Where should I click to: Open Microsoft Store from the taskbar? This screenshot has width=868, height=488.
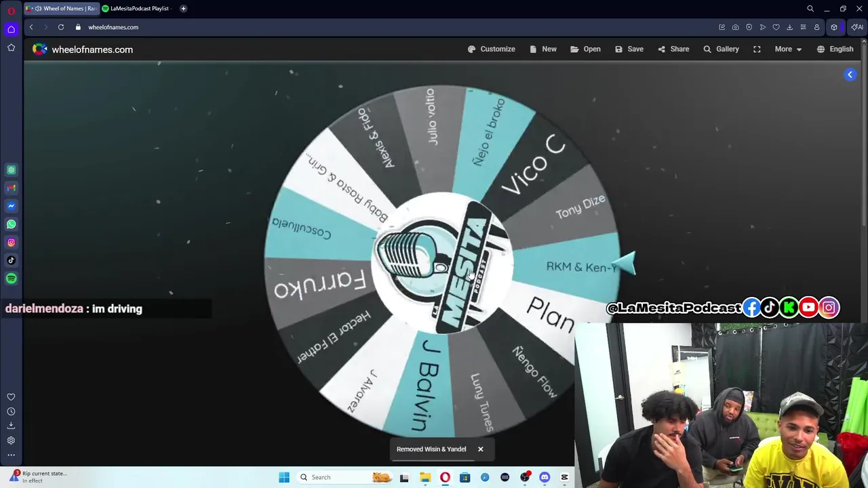click(x=465, y=477)
